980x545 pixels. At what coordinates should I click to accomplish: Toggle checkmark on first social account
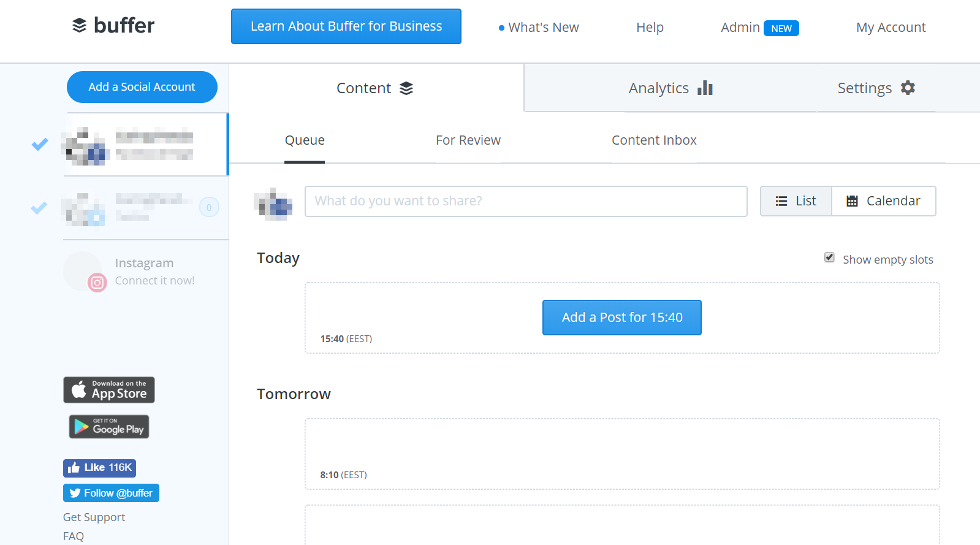tap(40, 145)
